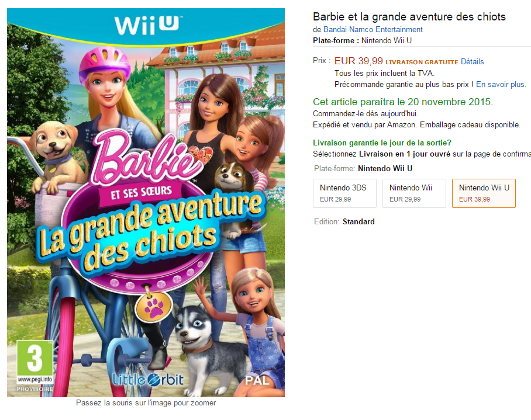Click 'ET SES SŒURS' banner on cover

pyautogui.click(x=141, y=193)
